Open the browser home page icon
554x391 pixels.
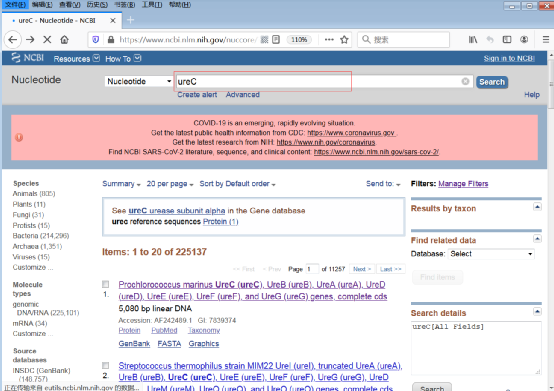(64, 40)
